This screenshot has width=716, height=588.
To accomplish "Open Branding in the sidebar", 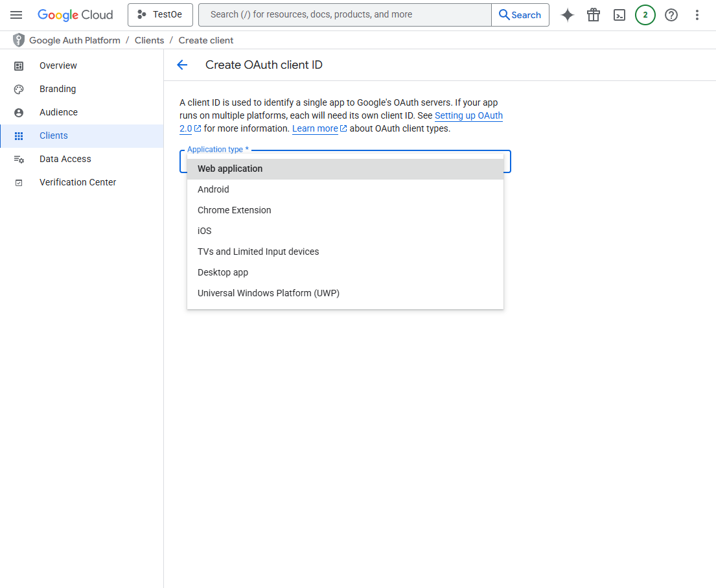I will tap(82, 89).
